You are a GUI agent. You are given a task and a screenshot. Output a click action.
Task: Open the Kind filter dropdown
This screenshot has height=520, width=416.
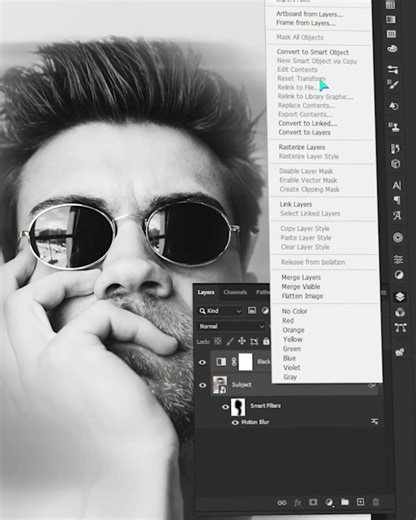220,311
